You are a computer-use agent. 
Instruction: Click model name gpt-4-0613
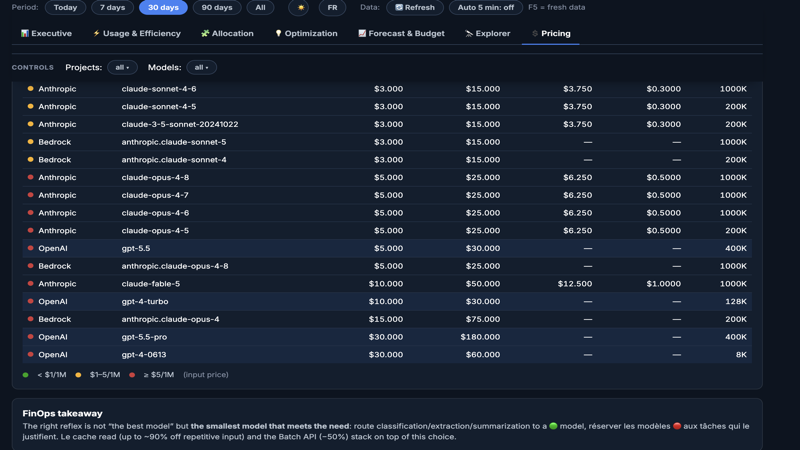pos(143,355)
